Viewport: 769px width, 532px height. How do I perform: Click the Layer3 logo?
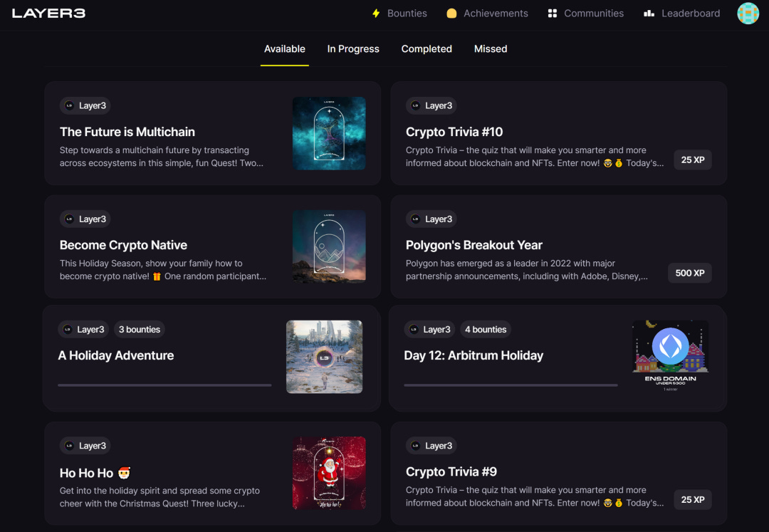tap(48, 14)
